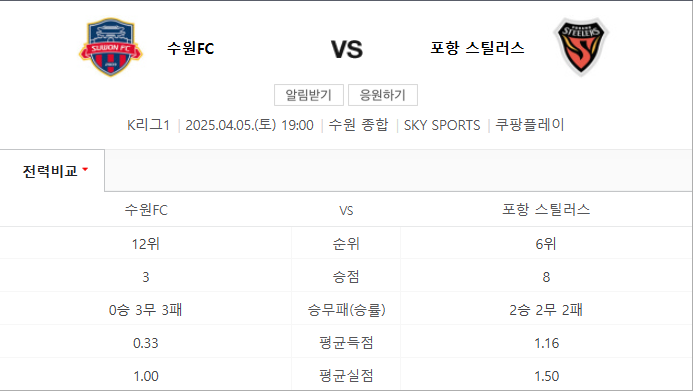Click the 쿠팡플레이 broadcaster label
693x392 pixels.
529,125
